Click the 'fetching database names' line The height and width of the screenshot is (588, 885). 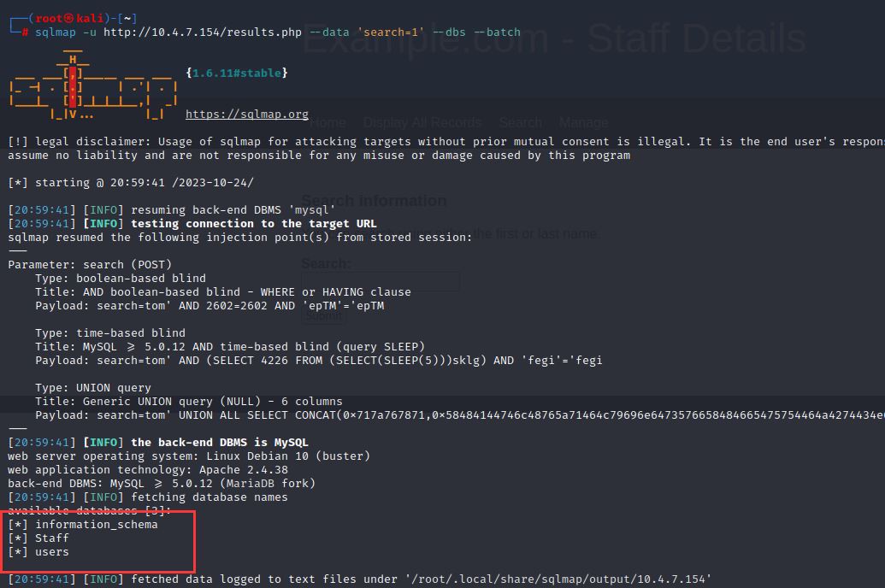point(148,497)
